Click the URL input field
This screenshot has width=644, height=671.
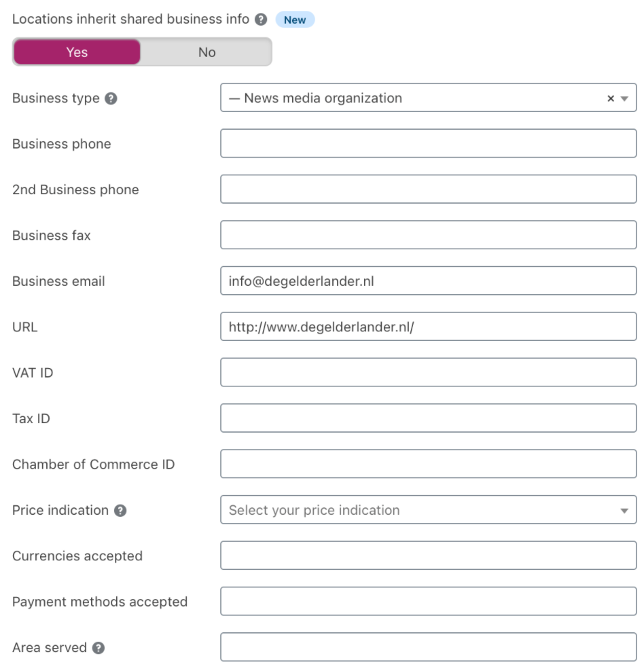coord(428,327)
